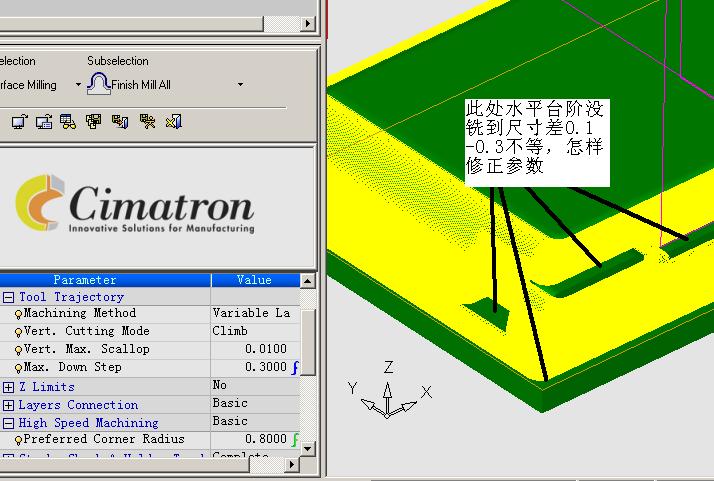Click the blue function icon beside 0.3000
The image size is (714, 481).
click(x=296, y=367)
